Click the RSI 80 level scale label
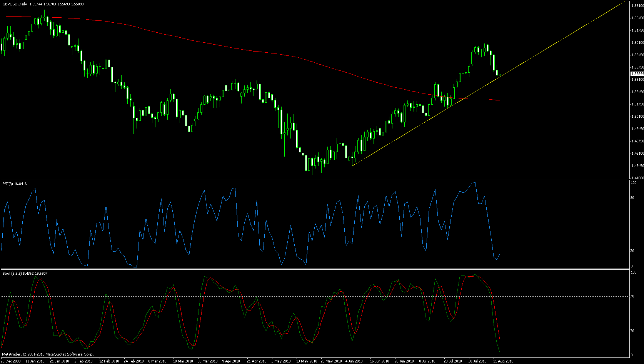The image size is (644, 364). point(632,198)
